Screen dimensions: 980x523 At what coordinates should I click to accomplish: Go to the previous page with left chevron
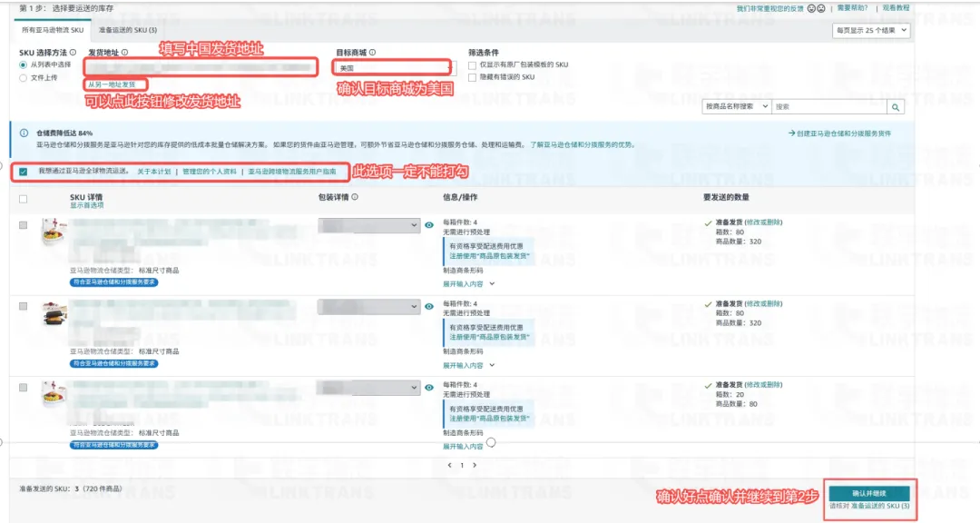(449, 466)
